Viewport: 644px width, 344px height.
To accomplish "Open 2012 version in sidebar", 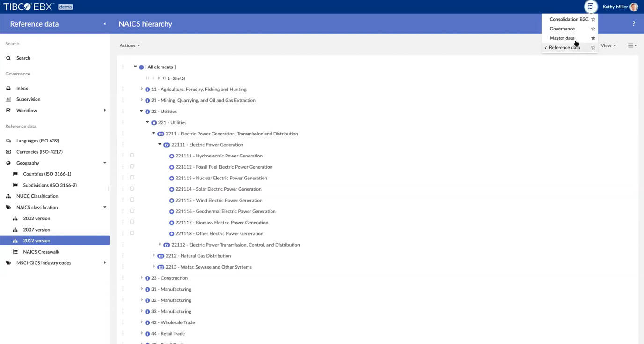I will tap(55, 240).
